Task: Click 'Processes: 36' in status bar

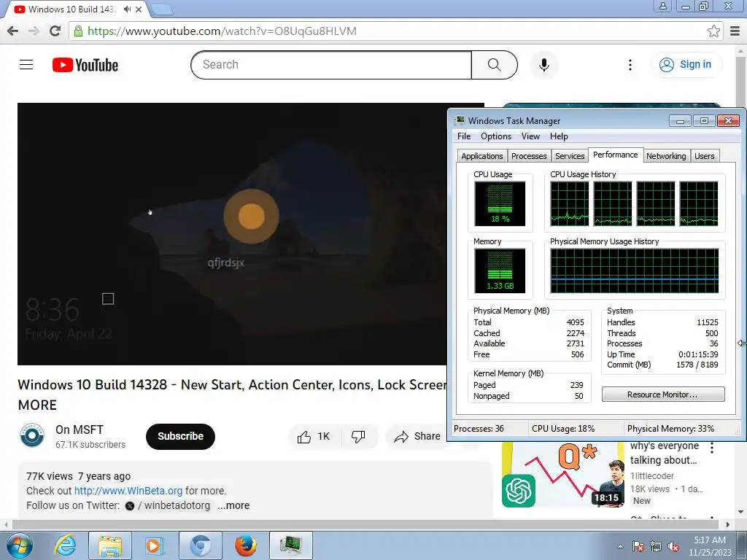Action: coord(479,429)
